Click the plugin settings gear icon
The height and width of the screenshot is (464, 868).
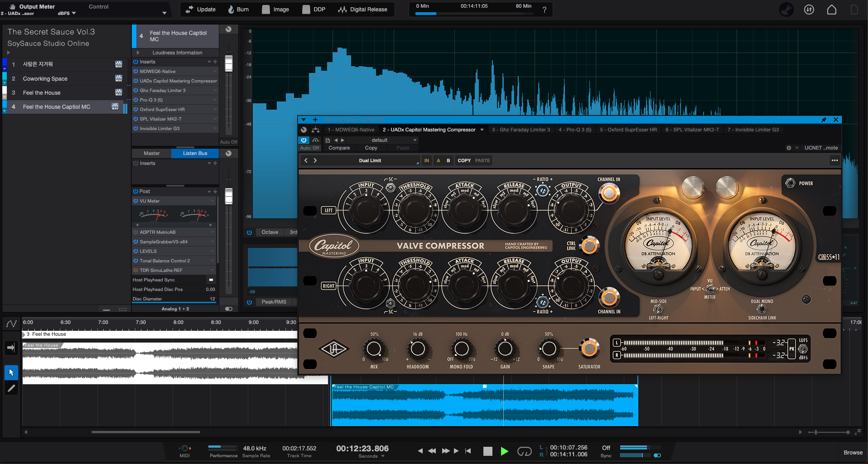[789, 148]
